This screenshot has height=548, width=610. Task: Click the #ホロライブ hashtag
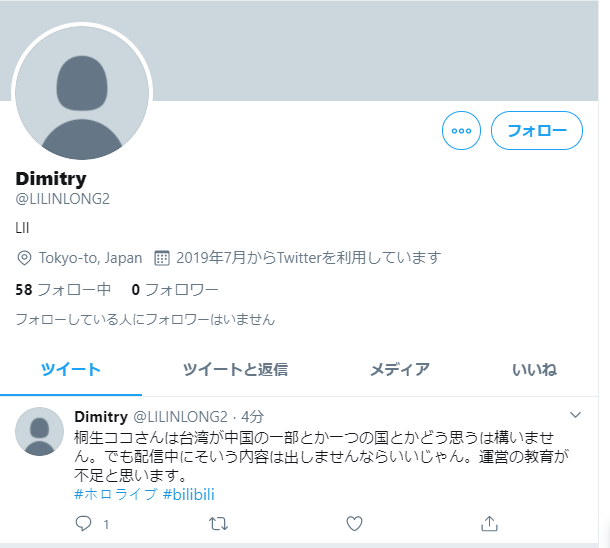point(116,494)
